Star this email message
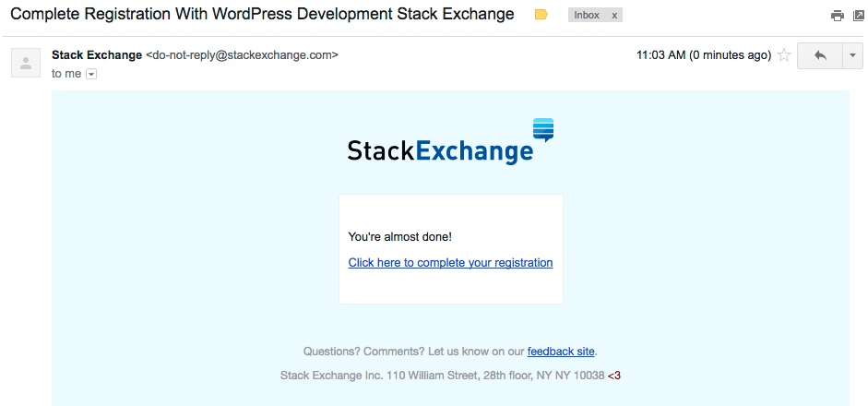 (784, 55)
